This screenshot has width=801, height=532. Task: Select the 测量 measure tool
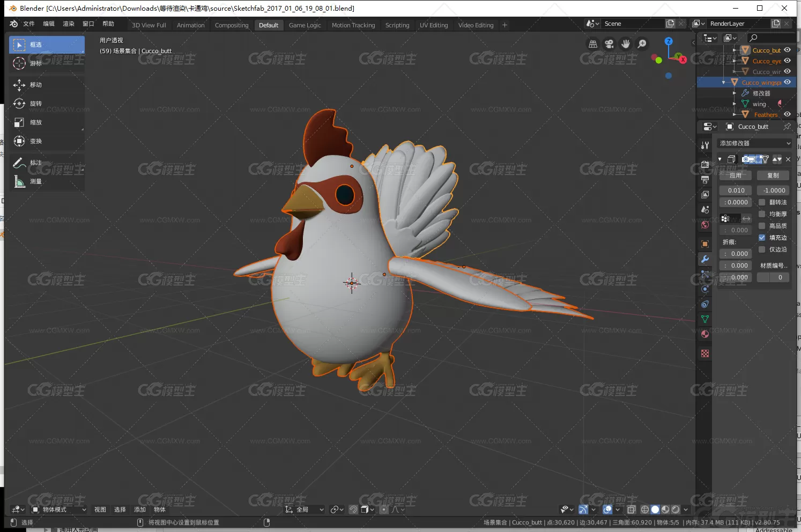point(47,181)
